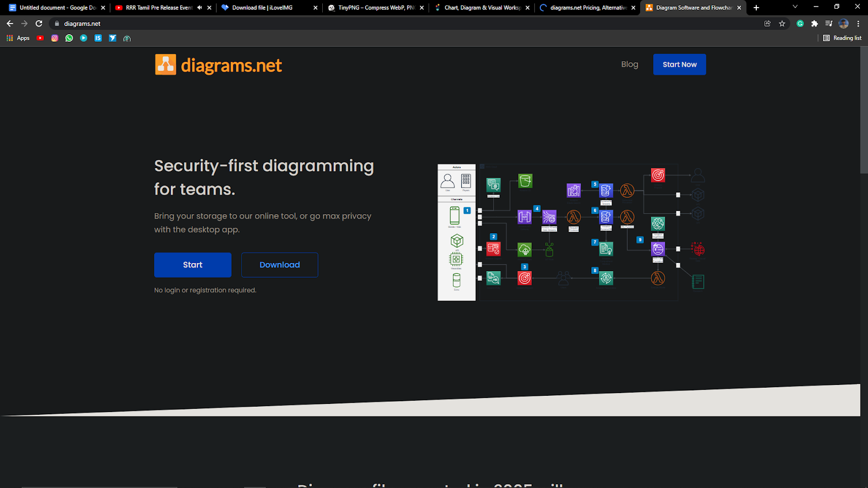
Task: Click the 'Bring your storage to our online tool' paragraph
Action: 263,223
